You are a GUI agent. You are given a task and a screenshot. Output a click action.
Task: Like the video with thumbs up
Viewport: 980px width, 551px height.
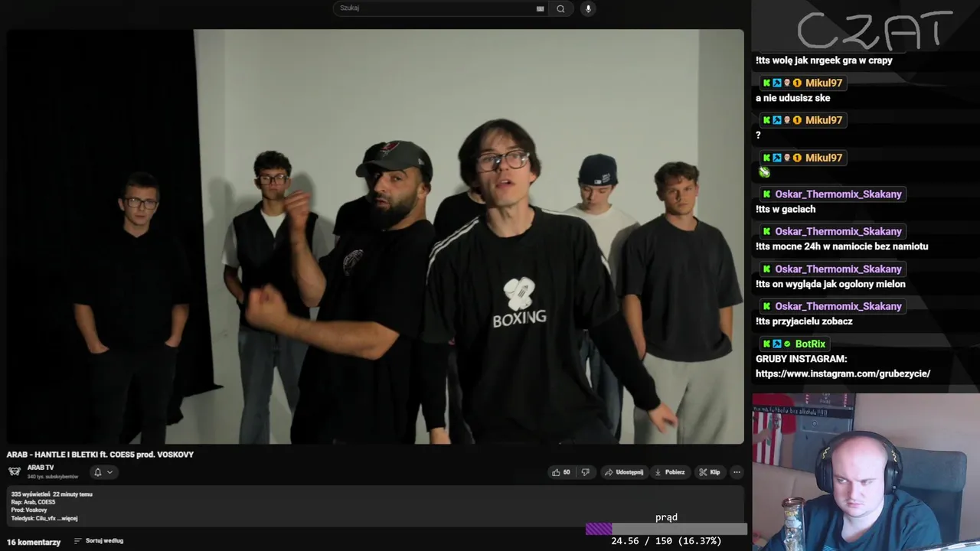click(561, 472)
